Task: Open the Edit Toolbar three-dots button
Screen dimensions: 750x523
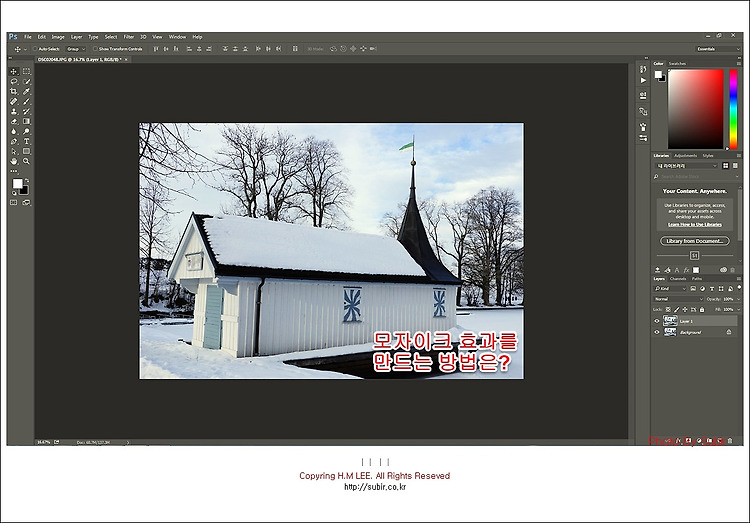Action: point(14,171)
